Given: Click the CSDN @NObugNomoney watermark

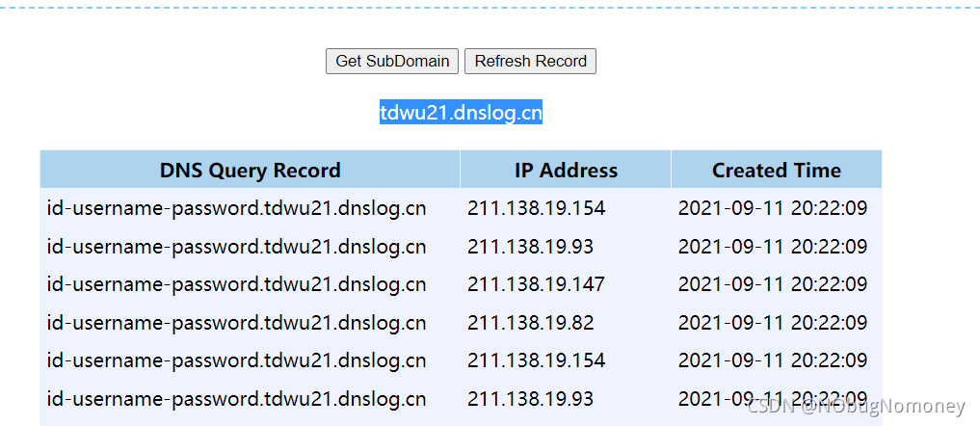Looking at the screenshot, I should coord(857,407).
